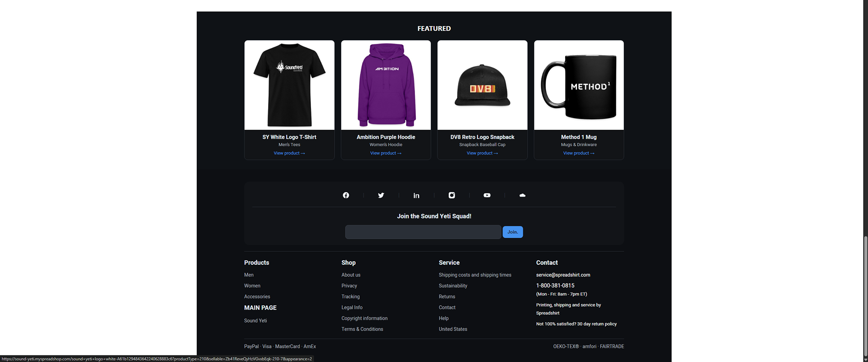
Task: Open the Returns link
Action: (x=447, y=296)
